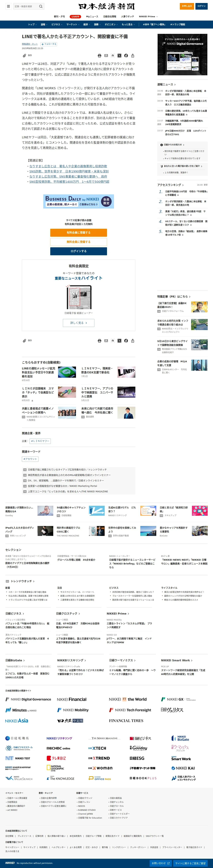Click the 詳しく見る button
The image size is (213, 868).
pos(78,323)
